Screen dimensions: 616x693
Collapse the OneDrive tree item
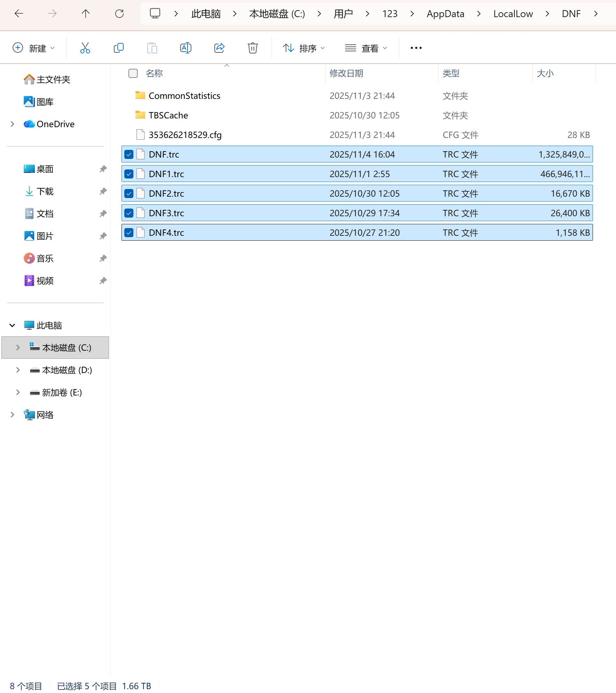coord(12,124)
